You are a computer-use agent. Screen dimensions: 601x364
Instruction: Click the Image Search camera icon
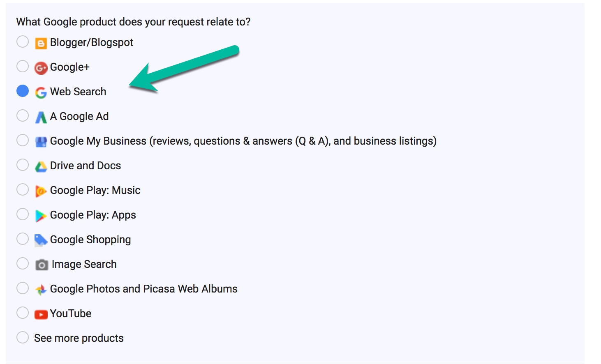(x=40, y=264)
